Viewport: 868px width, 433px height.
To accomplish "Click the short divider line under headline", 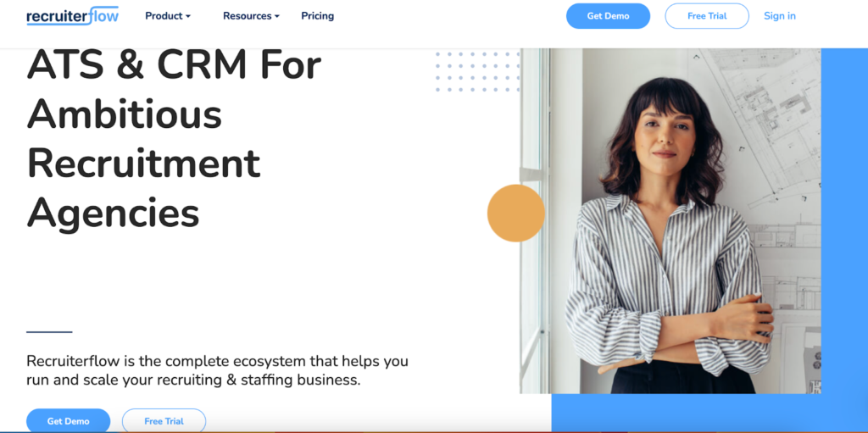I will click(49, 331).
